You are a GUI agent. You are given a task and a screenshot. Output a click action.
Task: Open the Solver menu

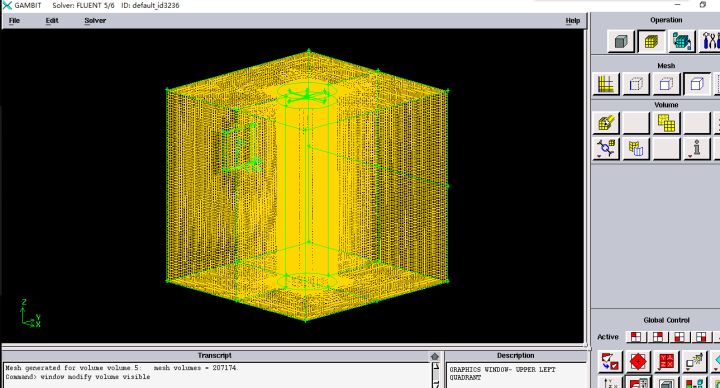[x=95, y=21]
